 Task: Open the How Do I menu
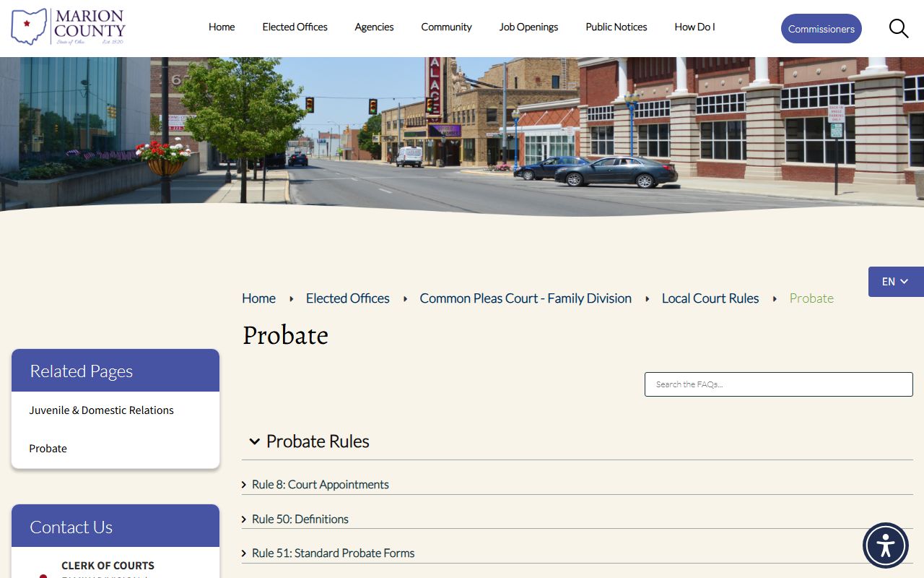[694, 27]
